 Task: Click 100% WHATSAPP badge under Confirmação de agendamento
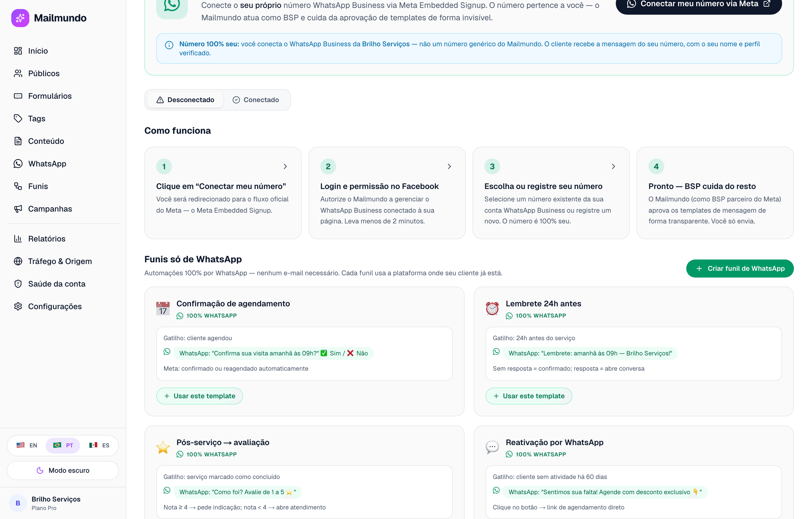coord(207,316)
